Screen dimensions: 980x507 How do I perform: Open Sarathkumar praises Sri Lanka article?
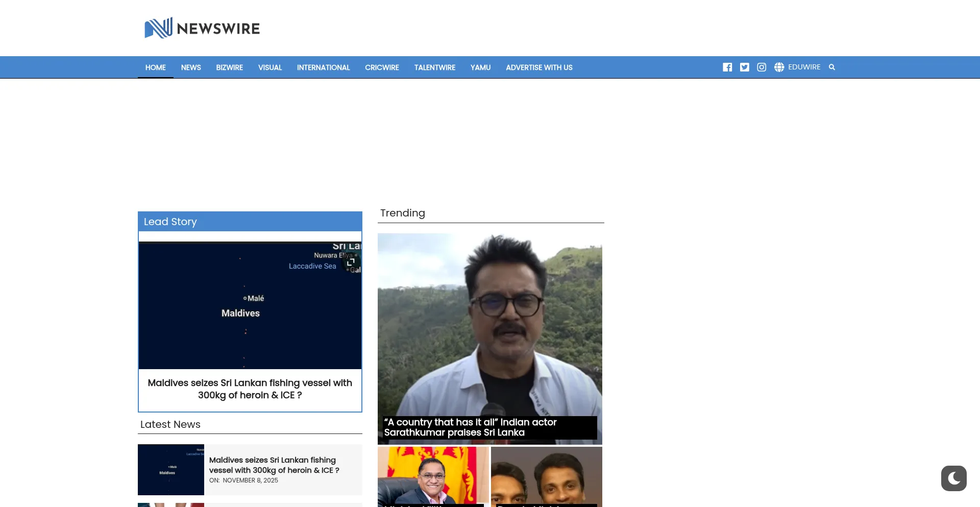[x=470, y=427]
